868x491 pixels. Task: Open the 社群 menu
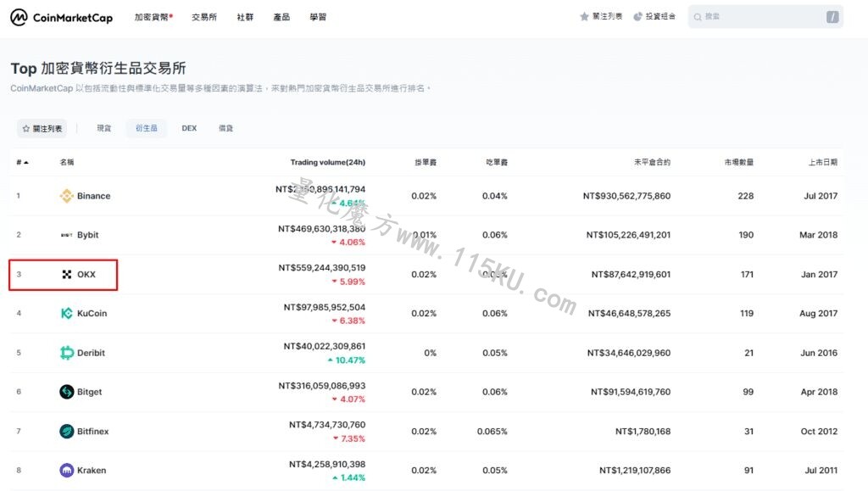[245, 17]
